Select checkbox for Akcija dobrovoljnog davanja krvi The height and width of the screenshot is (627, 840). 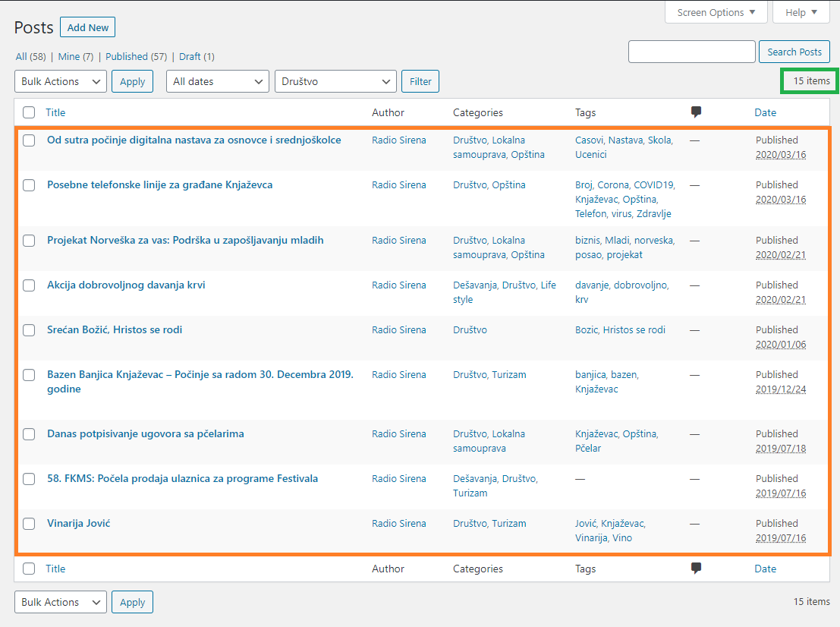[x=29, y=285]
